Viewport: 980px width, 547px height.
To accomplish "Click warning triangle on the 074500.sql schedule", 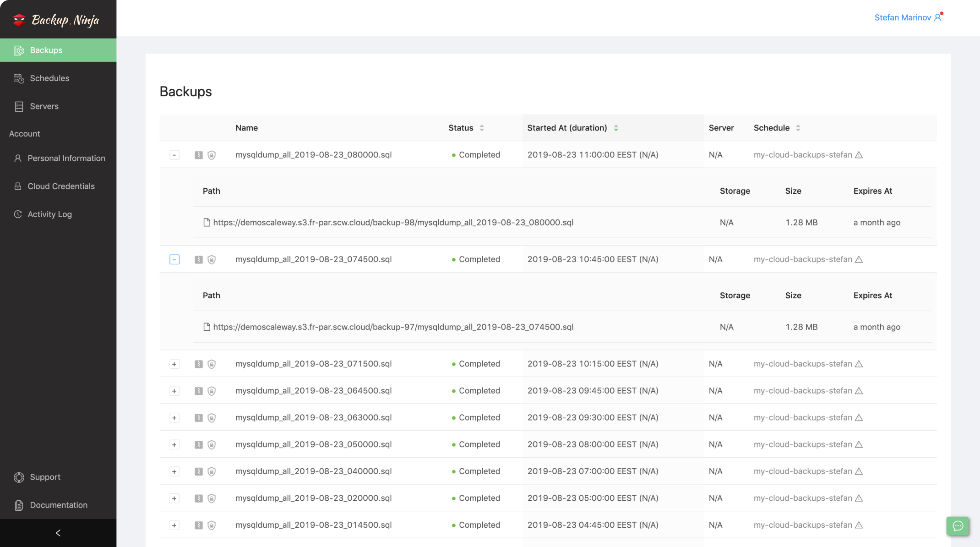I will (x=859, y=259).
